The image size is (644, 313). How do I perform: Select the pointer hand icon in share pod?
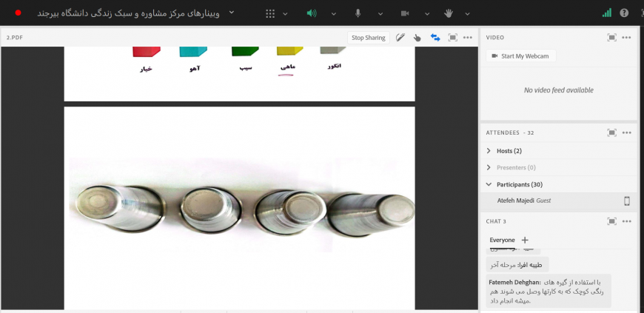pyautogui.click(x=417, y=38)
